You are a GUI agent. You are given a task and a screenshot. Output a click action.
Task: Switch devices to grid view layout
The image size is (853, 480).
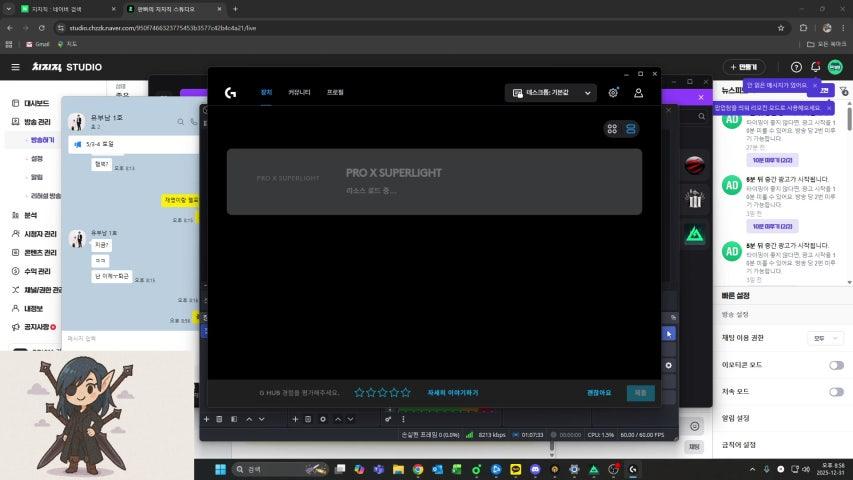pyautogui.click(x=611, y=129)
